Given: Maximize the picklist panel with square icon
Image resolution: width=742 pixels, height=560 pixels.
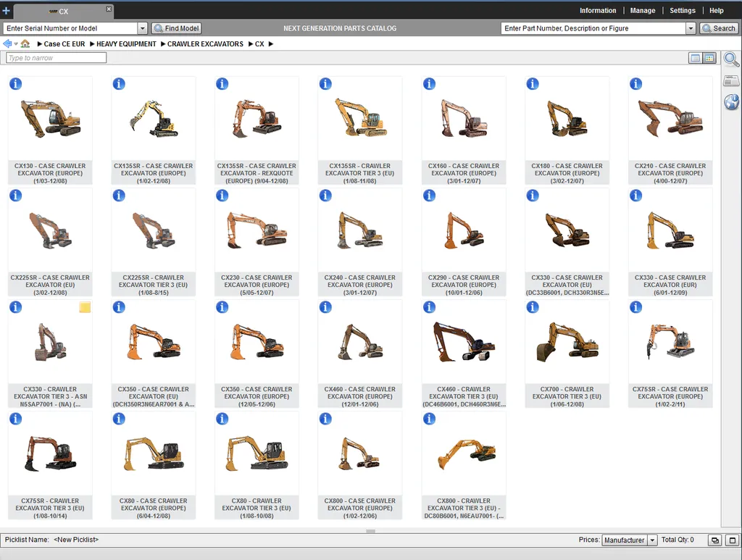Looking at the screenshot, I should pos(733,540).
